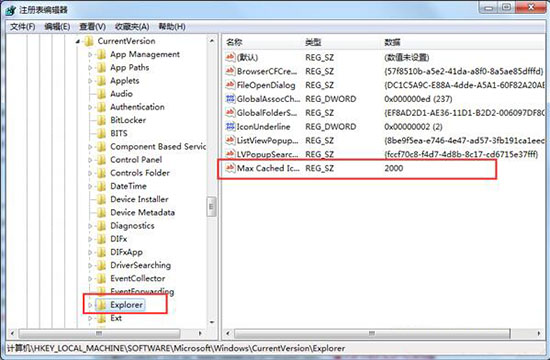Click the tree pane vertical scrollbar thumb
Image resolution: width=550 pixels, height=360 pixels.
click(x=211, y=207)
